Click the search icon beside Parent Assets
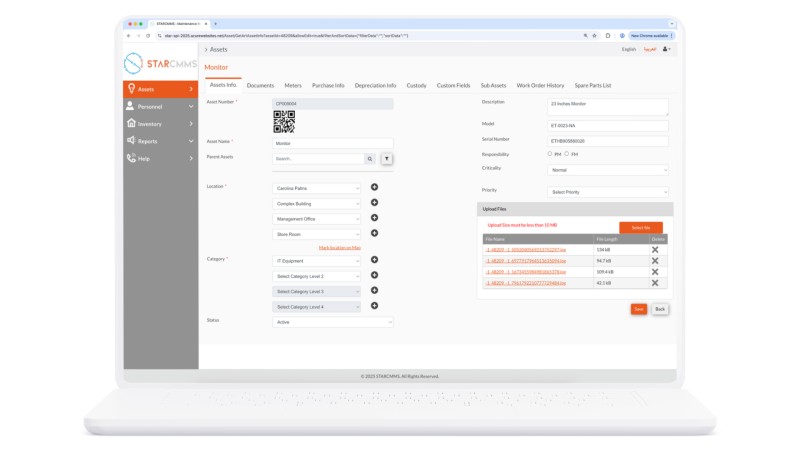Screen dimensions: 800x450 [369, 159]
